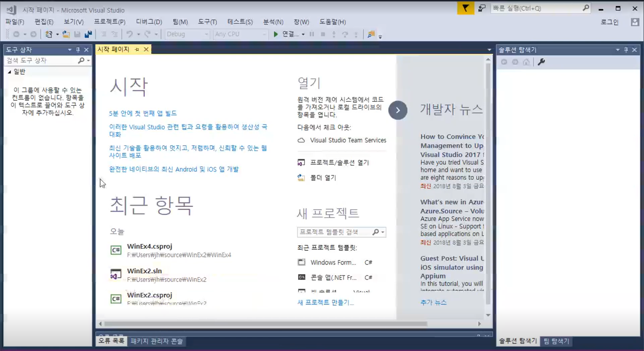This screenshot has height=351, width=644.
Task: Open the More news link
Action: coord(433,302)
